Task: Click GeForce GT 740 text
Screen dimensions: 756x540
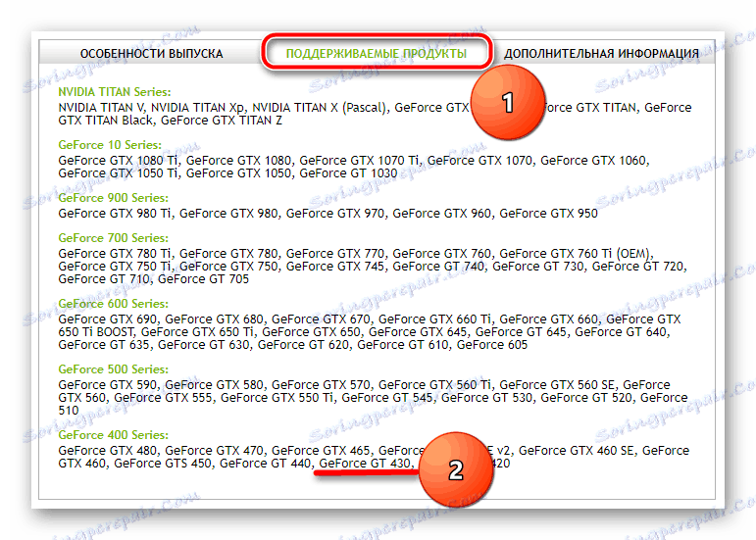Action: 437,267
